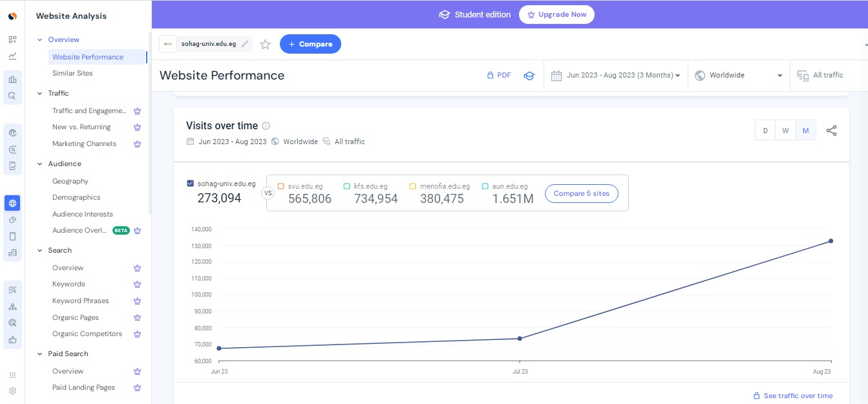Click the Upgrade Now button
868x404 pixels.
click(556, 14)
